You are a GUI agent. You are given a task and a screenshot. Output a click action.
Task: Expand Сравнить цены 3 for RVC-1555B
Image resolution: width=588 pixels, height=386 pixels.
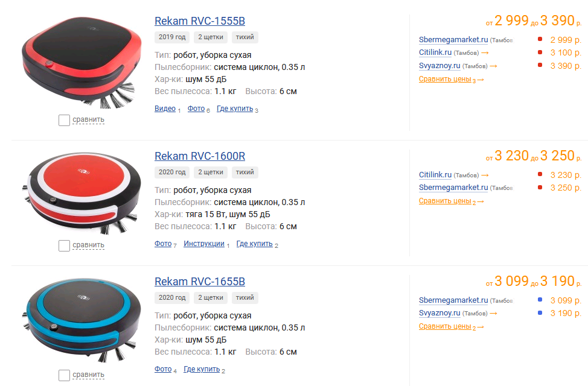(451, 80)
